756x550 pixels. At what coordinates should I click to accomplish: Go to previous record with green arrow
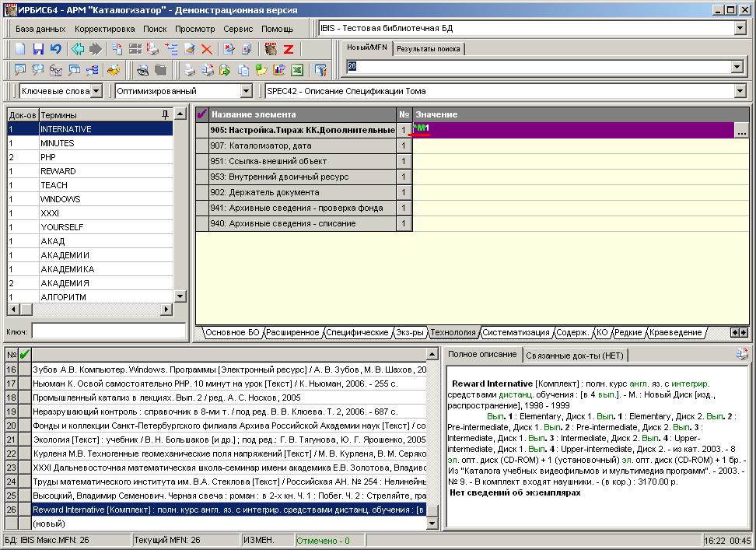click(x=78, y=49)
